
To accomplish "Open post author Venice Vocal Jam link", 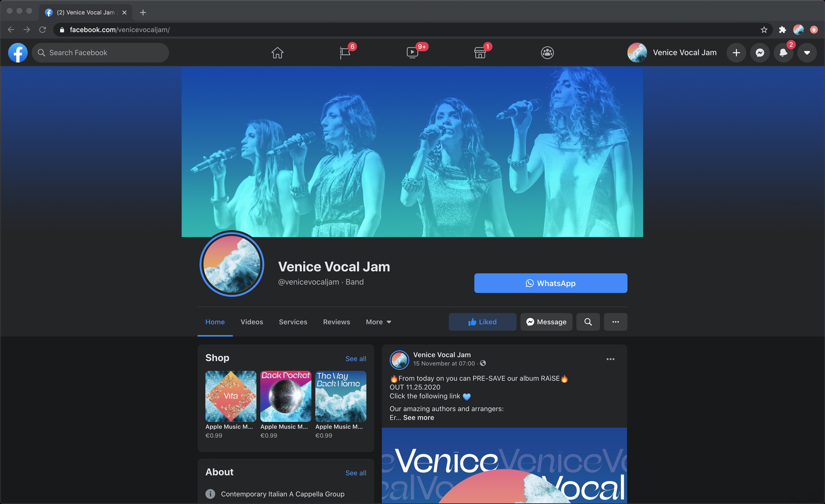I will [x=442, y=354].
